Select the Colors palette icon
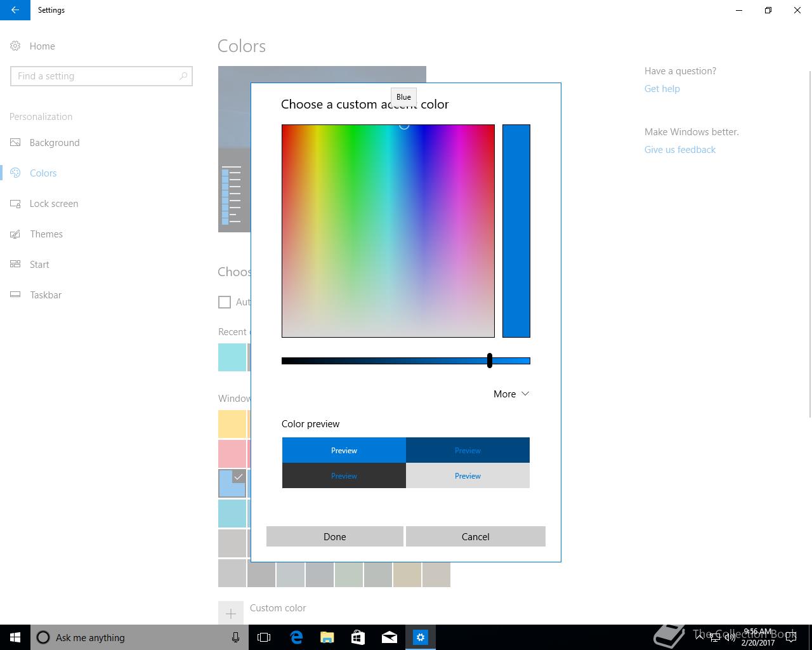Screen dimensions: 812x650 15,173
